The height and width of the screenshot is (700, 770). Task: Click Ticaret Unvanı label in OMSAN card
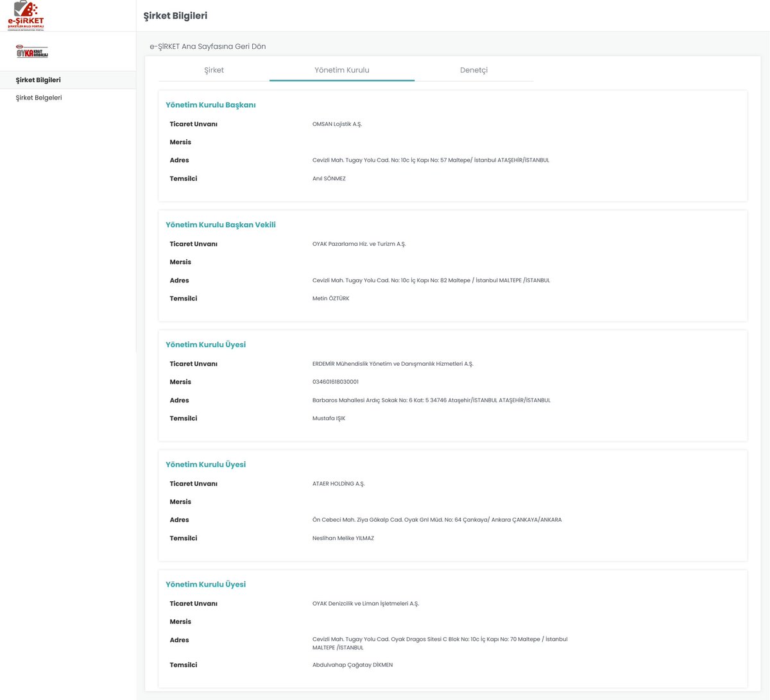point(194,124)
